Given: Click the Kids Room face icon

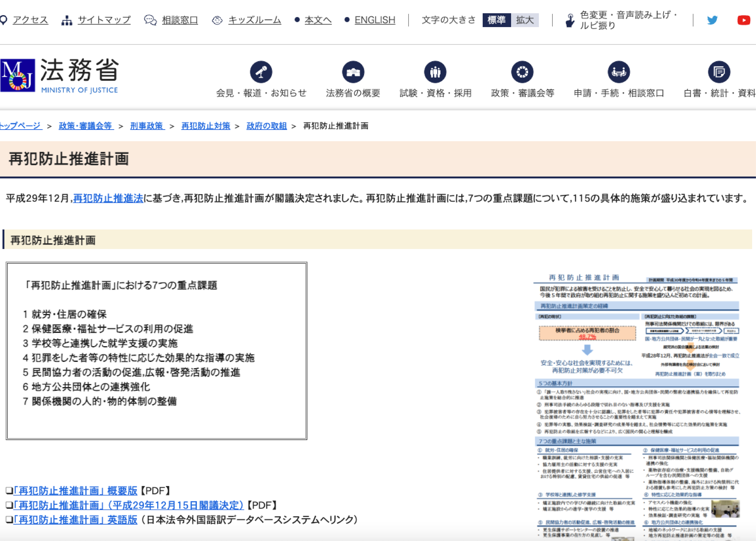Looking at the screenshot, I should (x=217, y=20).
